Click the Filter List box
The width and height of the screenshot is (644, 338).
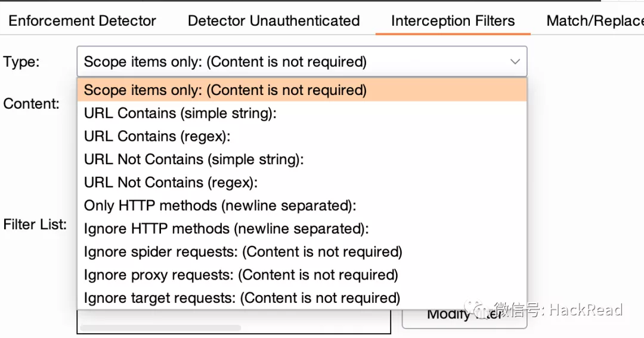click(x=233, y=321)
